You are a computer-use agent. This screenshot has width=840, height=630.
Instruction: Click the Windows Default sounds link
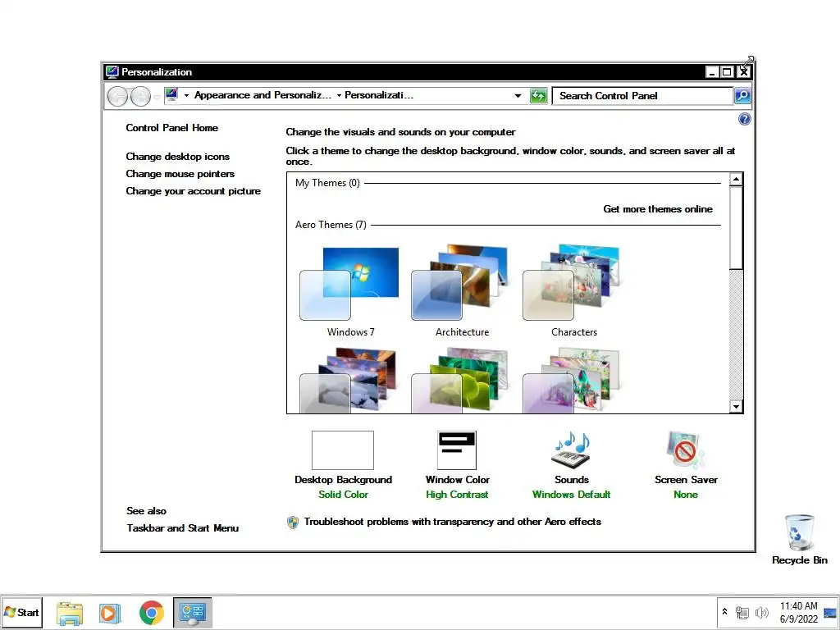(571, 495)
